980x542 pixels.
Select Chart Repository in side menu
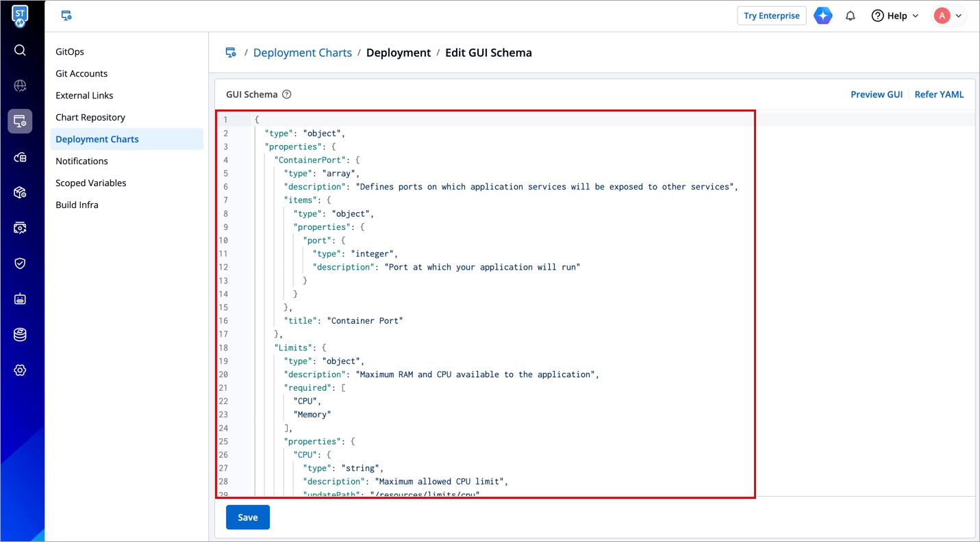tap(90, 117)
